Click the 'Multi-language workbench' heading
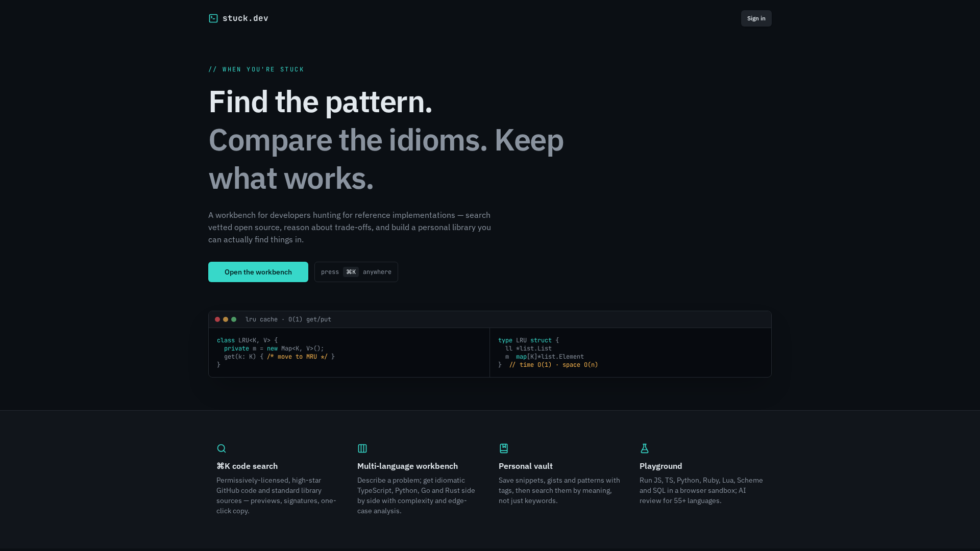The width and height of the screenshot is (980, 551). [407, 466]
